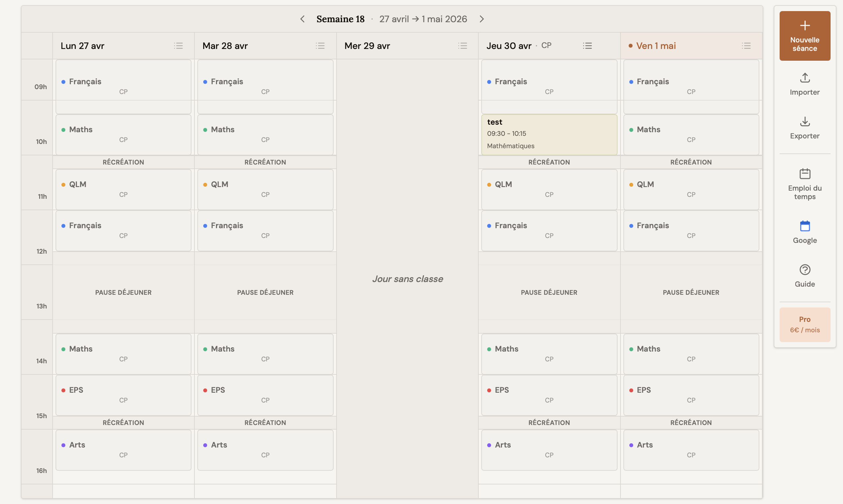Open Tuesday Arts session

265,450
